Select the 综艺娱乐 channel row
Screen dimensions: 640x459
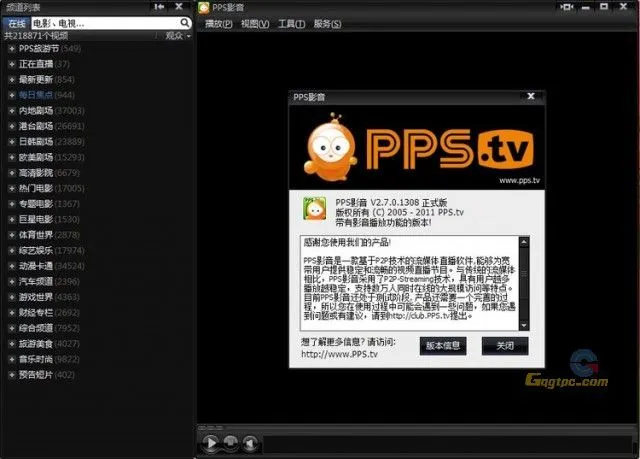[x=96, y=250]
